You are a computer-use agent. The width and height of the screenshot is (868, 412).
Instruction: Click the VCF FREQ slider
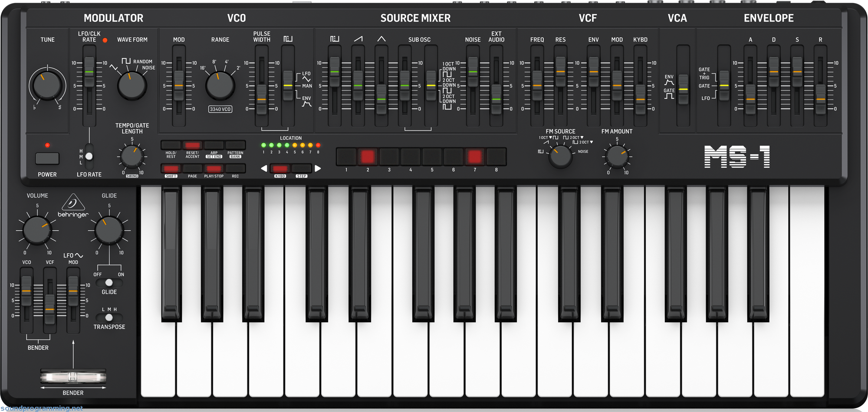pyautogui.click(x=537, y=86)
